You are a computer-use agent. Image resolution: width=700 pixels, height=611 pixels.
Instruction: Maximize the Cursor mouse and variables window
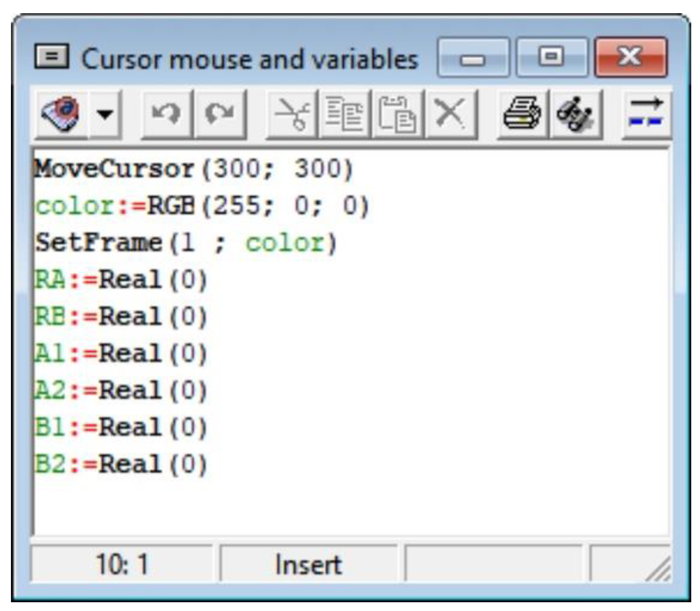point(551,57)
